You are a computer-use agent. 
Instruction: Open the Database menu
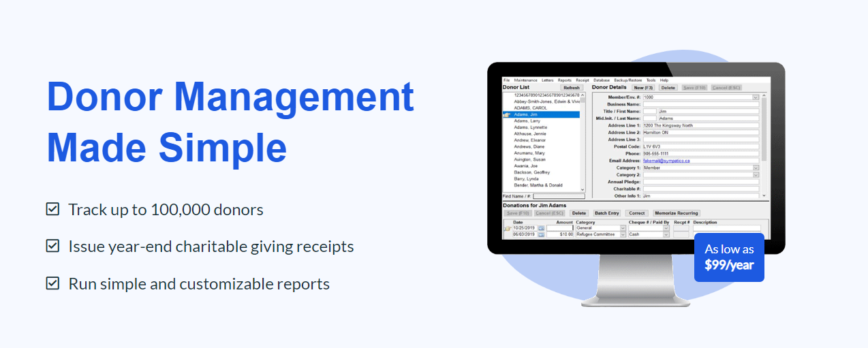602,80
